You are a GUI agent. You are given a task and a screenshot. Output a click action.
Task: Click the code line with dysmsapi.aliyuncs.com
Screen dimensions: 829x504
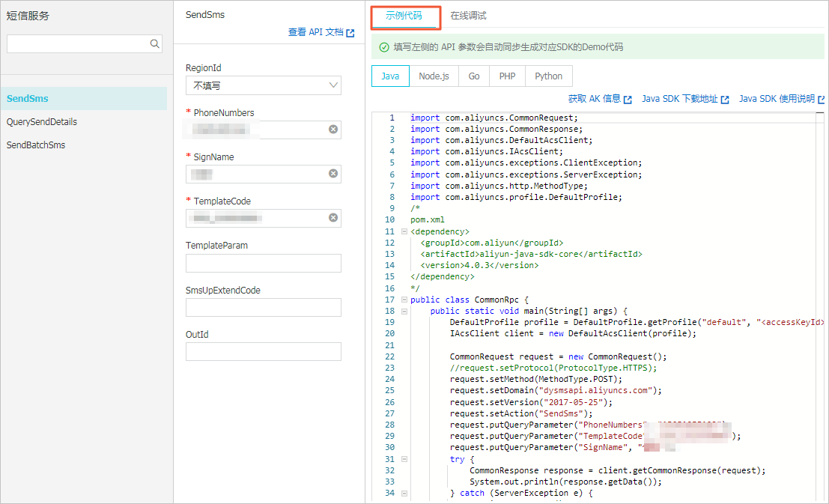tap(556, 391)
